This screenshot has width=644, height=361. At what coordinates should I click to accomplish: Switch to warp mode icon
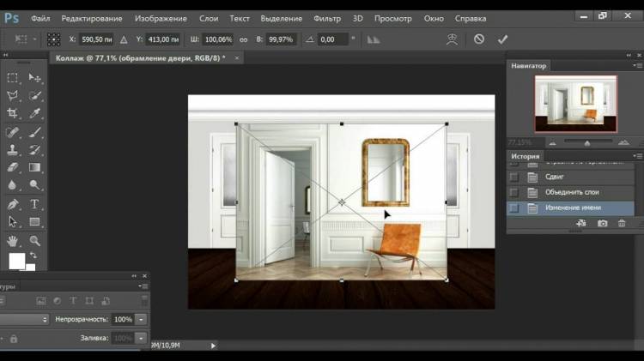pos(452,39)
